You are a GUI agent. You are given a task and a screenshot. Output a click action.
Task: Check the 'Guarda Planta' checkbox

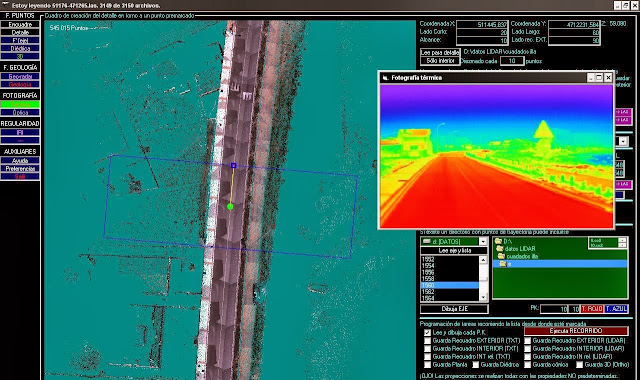coord(427,364)
